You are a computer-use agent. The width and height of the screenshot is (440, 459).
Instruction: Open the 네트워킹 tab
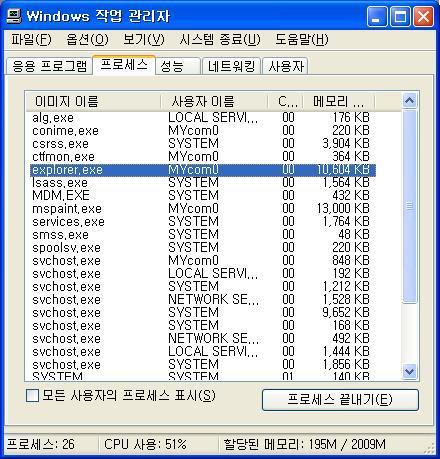pos(231,66)
